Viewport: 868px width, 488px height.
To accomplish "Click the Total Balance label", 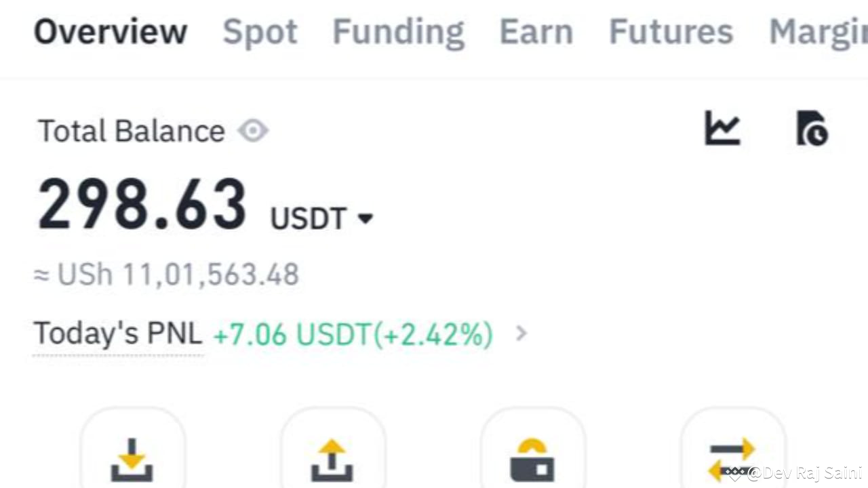I will click(132, 131).
